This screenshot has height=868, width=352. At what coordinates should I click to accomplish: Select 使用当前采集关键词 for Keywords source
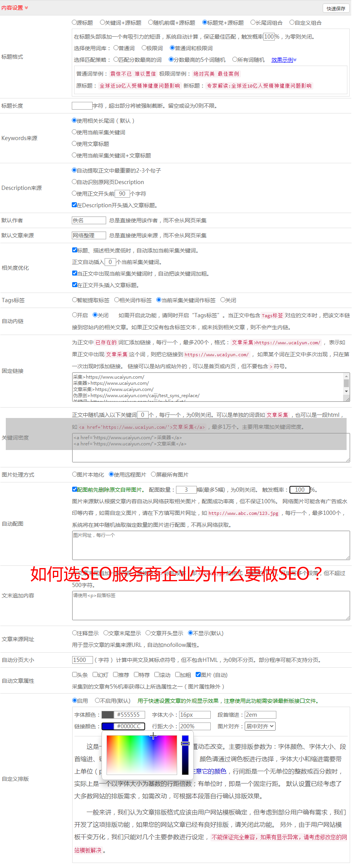coord(74,132)
